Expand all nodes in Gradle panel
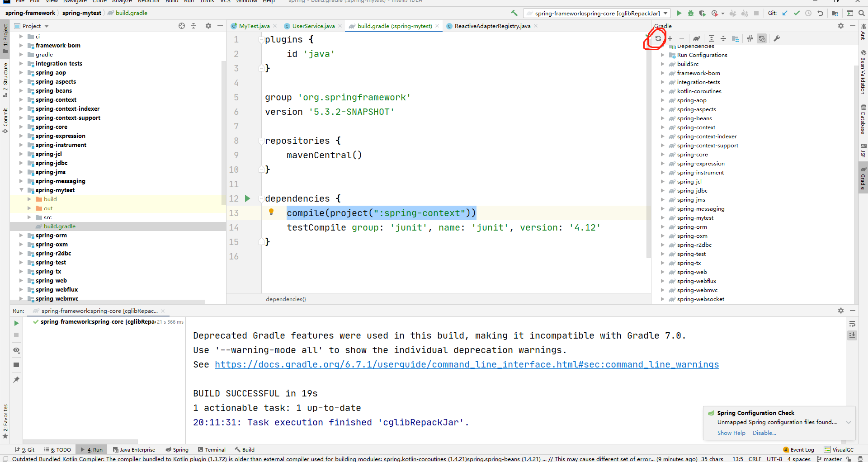Viewport: 868px width, 462px height. (712, 39)
